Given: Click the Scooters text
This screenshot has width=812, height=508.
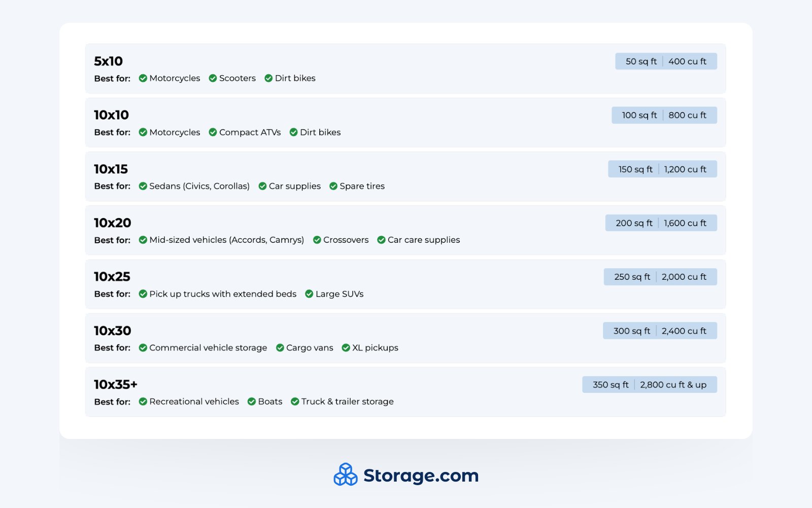Looking at the screenshot, I should [238, 78].
